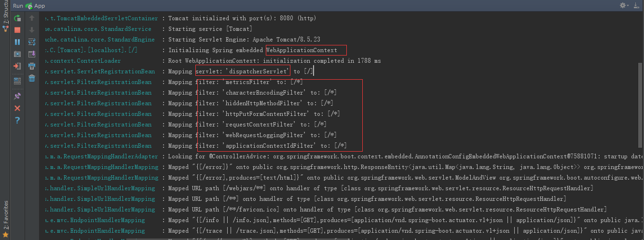Click the '/error,produces=[text/html]' log line
Viewport: 644px width, 240px height.
tap(406, 178)
